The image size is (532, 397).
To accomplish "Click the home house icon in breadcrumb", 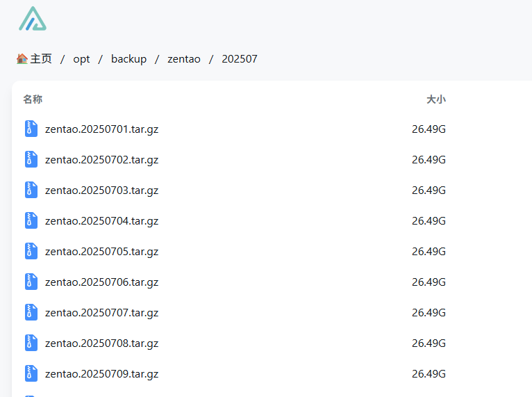I will tap(22, 59).
